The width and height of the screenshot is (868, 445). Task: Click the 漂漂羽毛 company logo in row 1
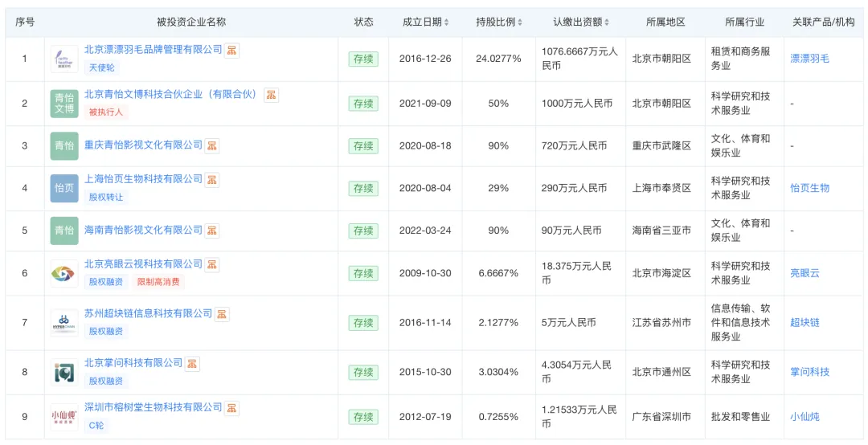[x=64, y=59]
